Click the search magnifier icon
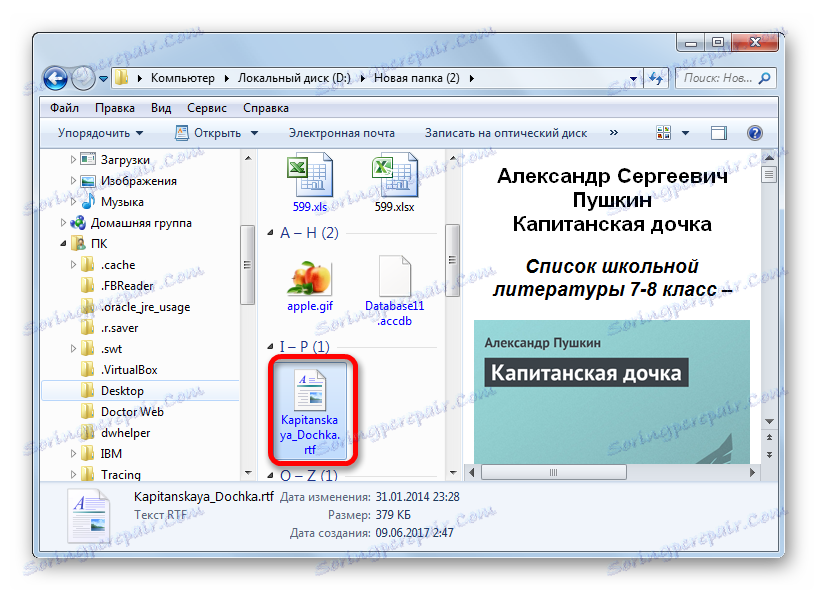Viewport: 818px width, 591px height. point(765,78)
